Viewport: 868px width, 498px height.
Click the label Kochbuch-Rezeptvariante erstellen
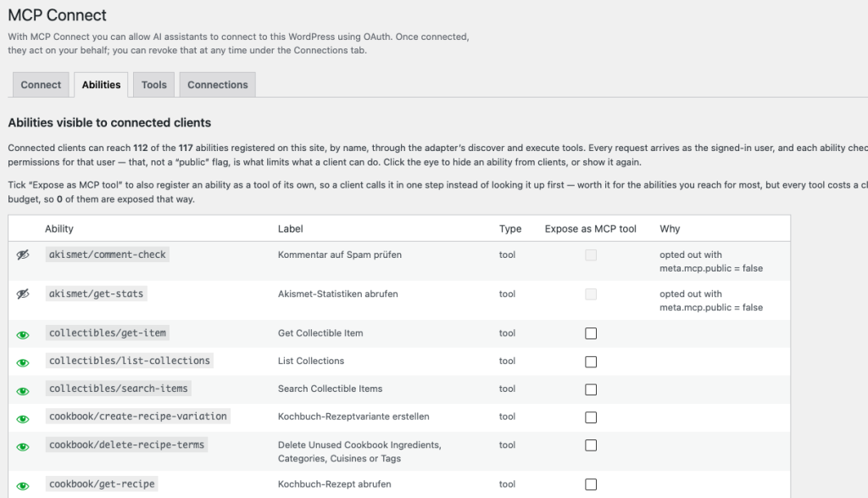click(353, 417)
